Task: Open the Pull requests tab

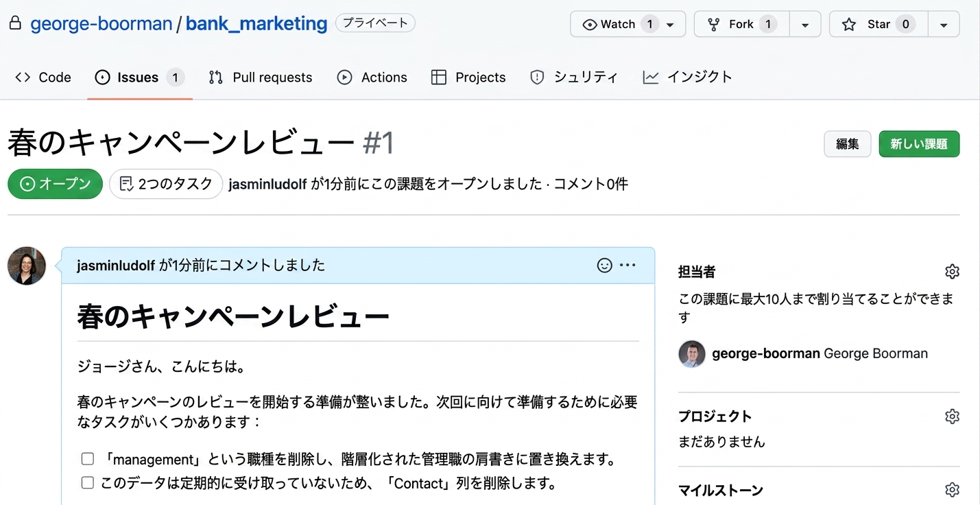Action: [x=260, y=78]
